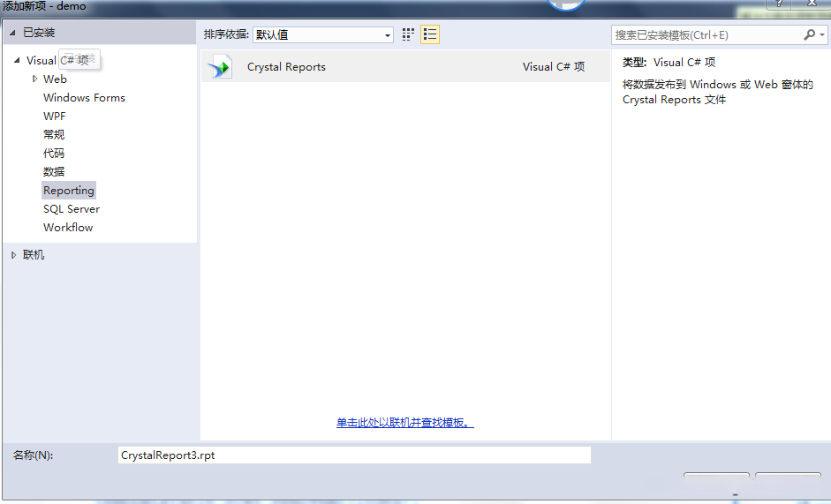Collapse the 已安装 section arrow
This screenshot has height=504, width=831.
coord(12,33)
